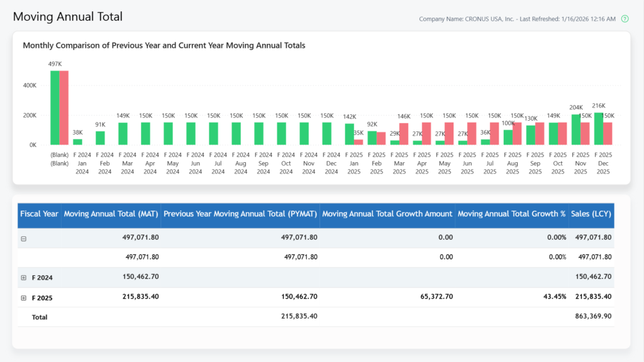Select the green bar for Dec 2025
Viewport: 644px width, 362px height.
tap(599, 129)
